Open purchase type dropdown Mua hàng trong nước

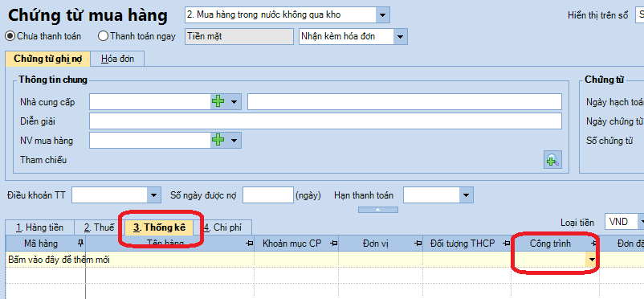point(382,15)
